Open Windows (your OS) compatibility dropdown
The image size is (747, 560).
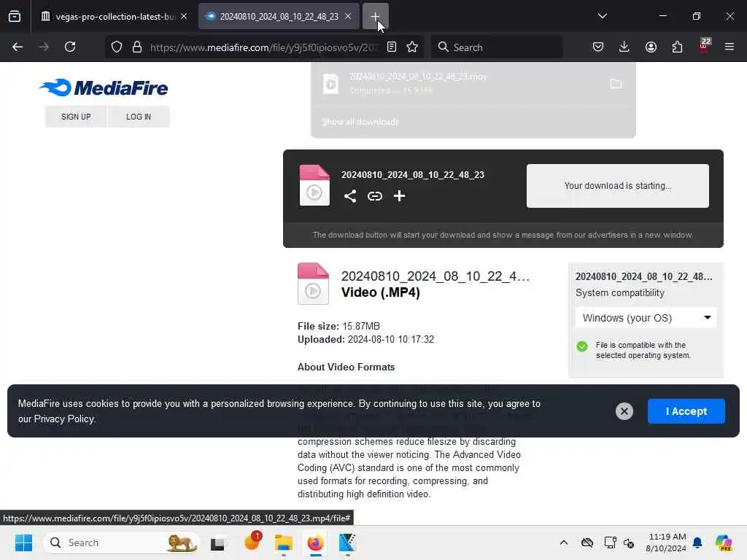(646, 318)
